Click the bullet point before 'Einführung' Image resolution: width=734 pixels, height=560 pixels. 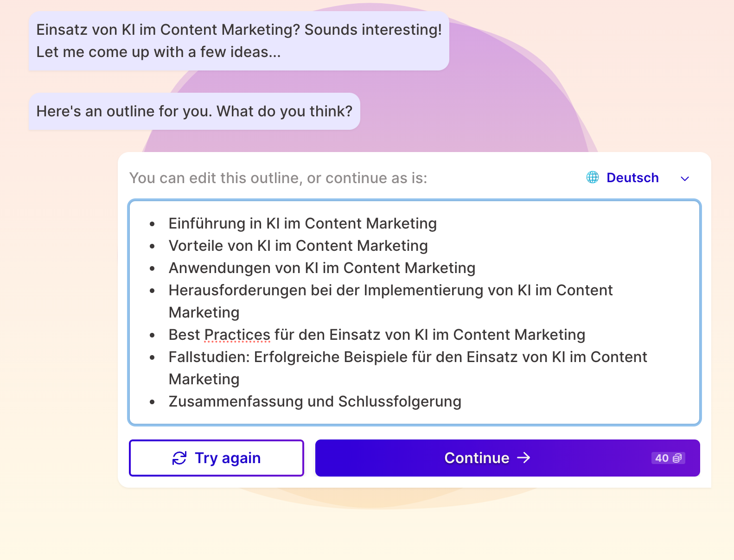coord(152,224)
